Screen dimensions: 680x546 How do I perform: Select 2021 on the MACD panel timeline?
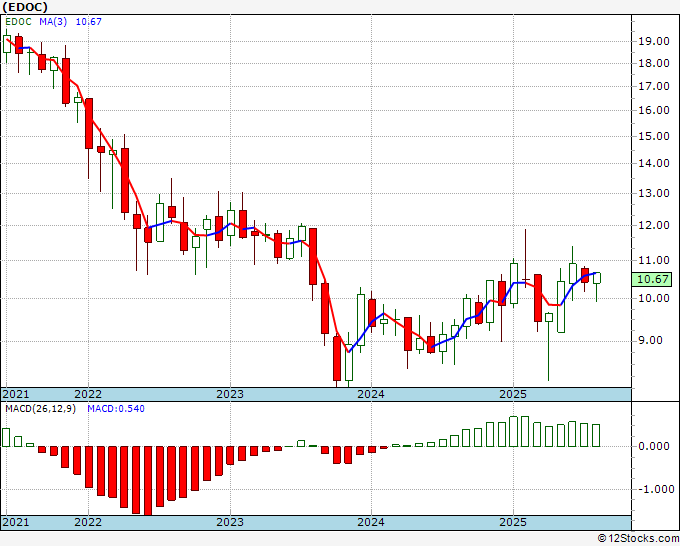16,522
